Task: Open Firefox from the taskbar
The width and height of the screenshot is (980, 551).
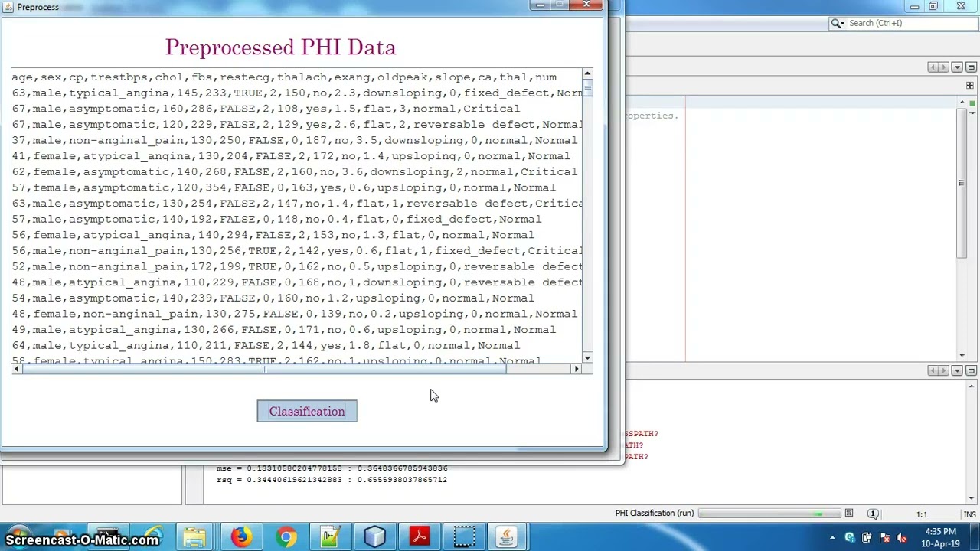Action: pyautogui.click(x=240, y=536)
